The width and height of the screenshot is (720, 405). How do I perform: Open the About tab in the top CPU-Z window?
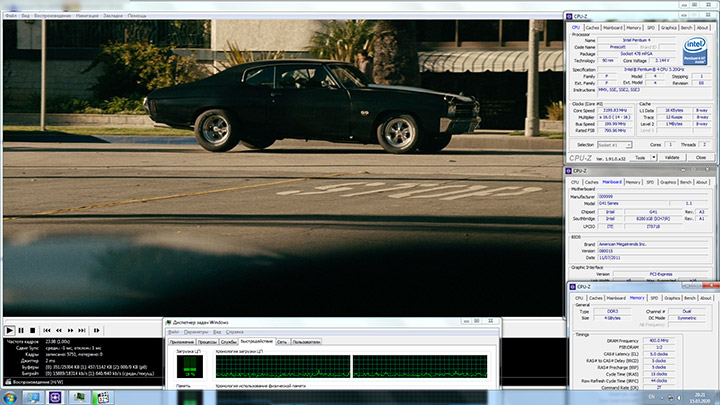point(703,28)
